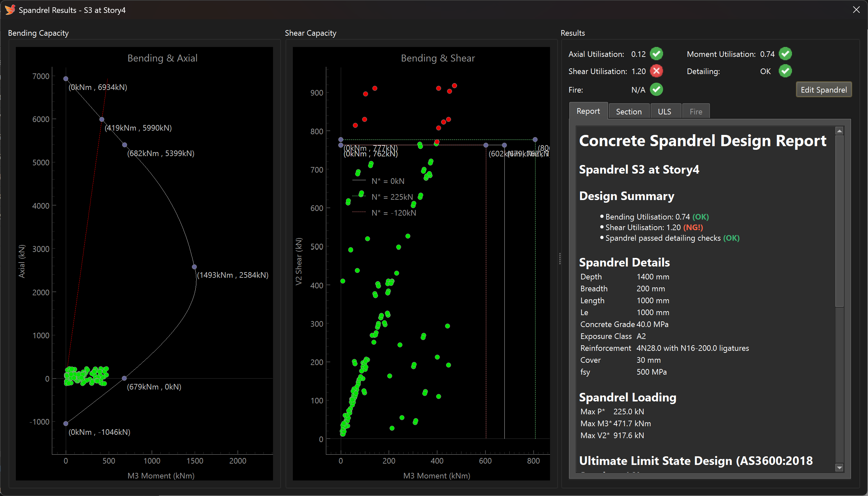The height and width of the screenshot is (496, 868).
Task: Click the N* = 225kN legend entry
Action: pyautogui.click(x=383, y=197)
